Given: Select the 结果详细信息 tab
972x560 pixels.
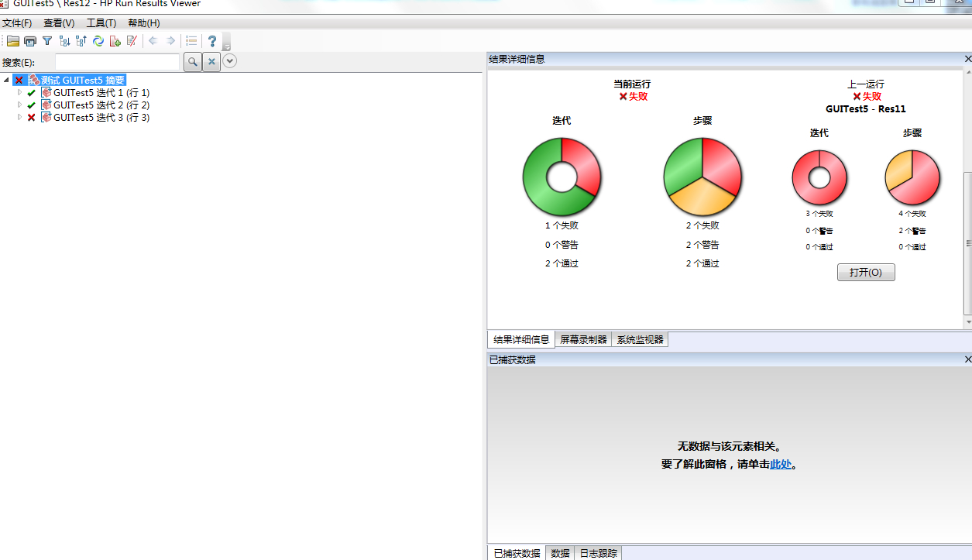Looking at the screenshot, I should click(521, 339).
